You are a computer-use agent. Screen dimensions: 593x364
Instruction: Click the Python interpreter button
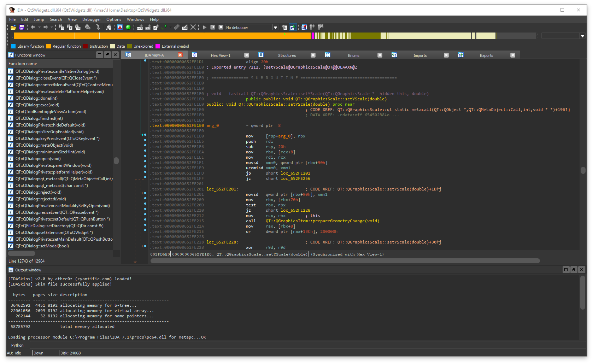(x=17, y=345)
